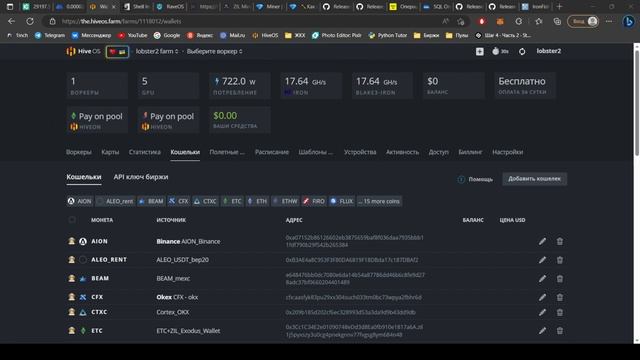Reload the page with browser refresh icon
This screenshot has width=640, height=360.
30,21
